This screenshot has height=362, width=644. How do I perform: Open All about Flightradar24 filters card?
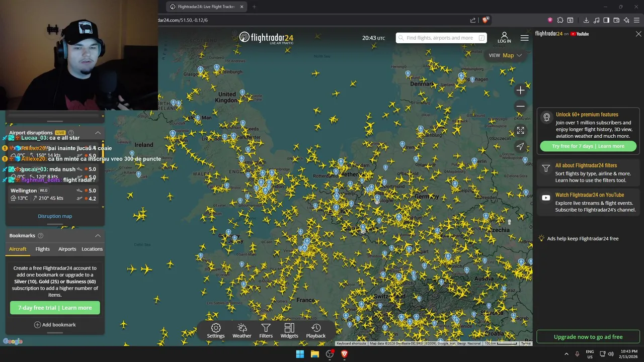tap(588, 173)
